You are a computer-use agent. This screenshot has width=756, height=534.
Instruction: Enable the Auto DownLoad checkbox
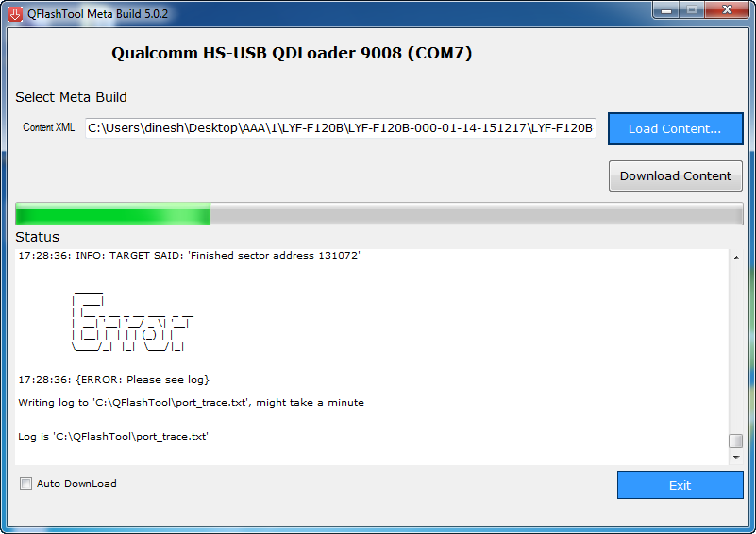pyautogui.click(x=26, y=483)
